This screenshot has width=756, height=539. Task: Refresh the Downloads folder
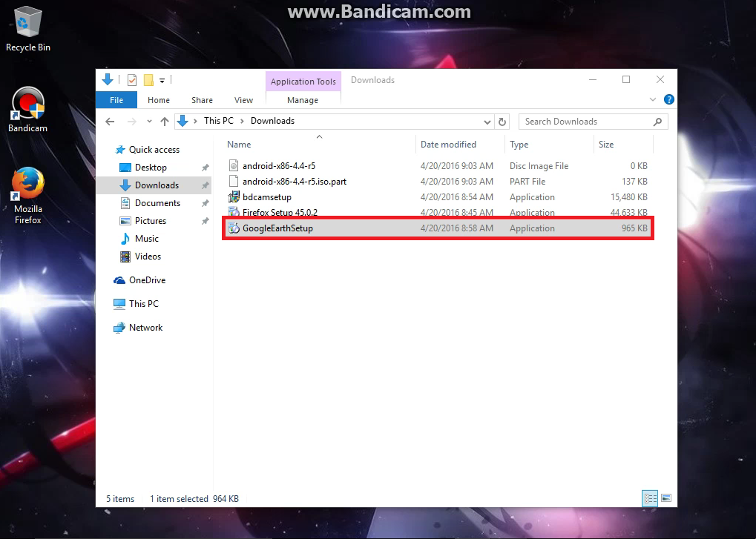coord(502,122)
